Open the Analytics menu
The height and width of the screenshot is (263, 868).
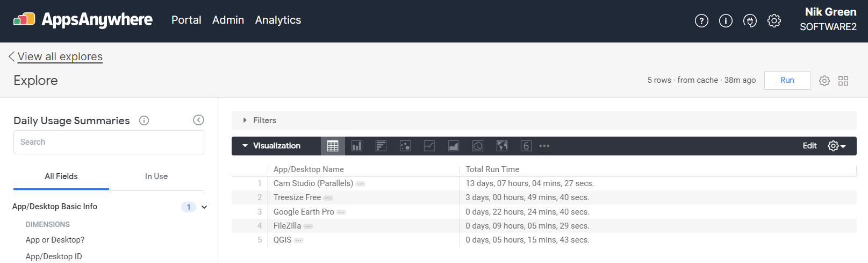click(278, 20)
